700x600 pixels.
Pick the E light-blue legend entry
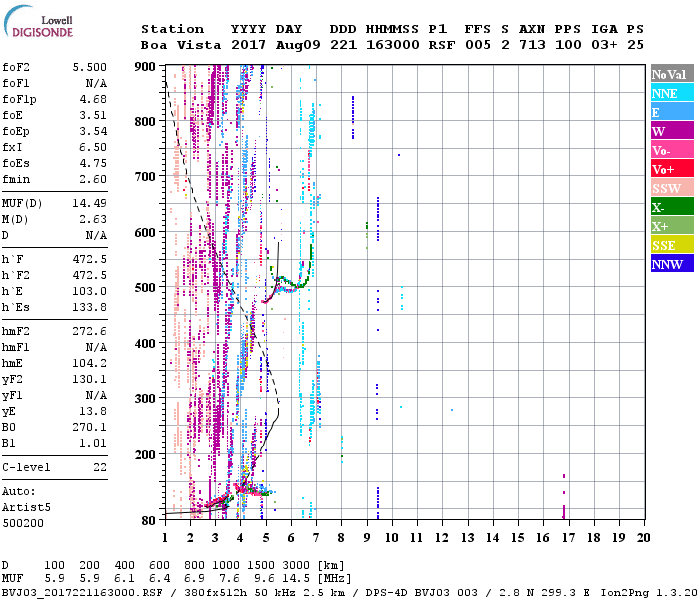[668, 112]
